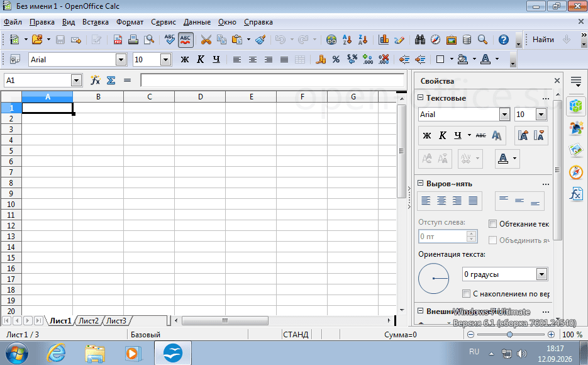Apply percent number format in the formatting toolbar
This screenshot has height=365, width=588.
click(x=336, y=59)
